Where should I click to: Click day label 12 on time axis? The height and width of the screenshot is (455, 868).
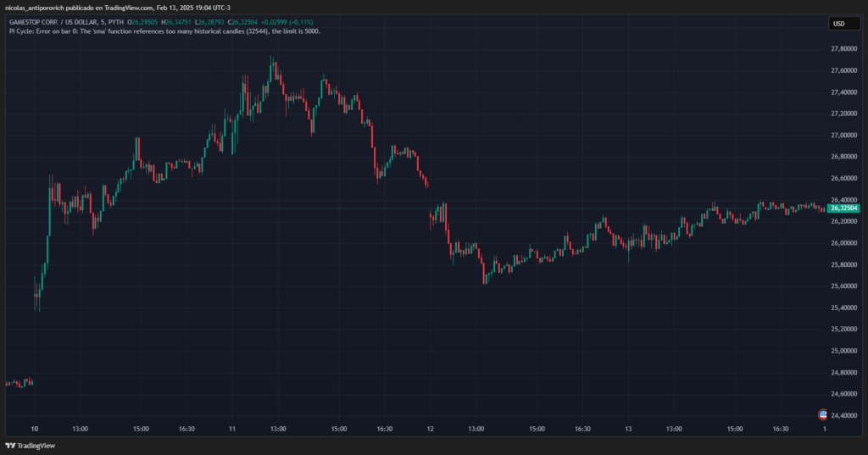coord(430,429)
